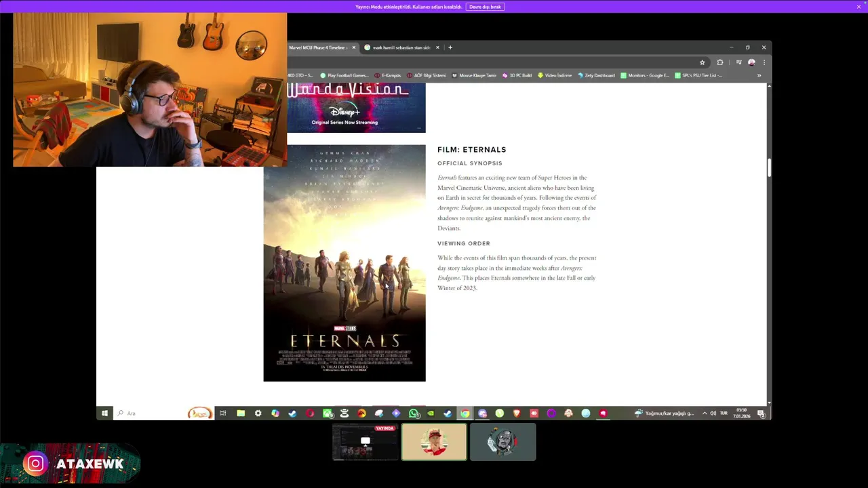868x488 pixels.
Task: Click the ATAXEWK Instagram overlay
Action: click(71, 464)
